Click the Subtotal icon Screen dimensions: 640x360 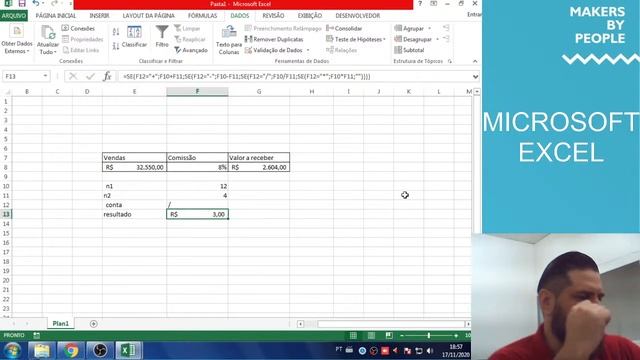(x=398, y=50)
